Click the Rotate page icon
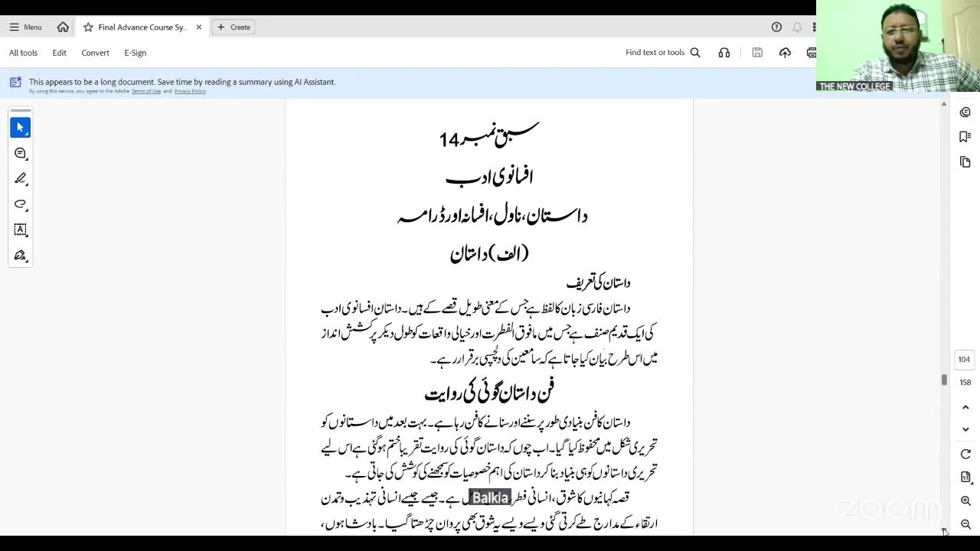The image size is (980, 551). point(965,454)
